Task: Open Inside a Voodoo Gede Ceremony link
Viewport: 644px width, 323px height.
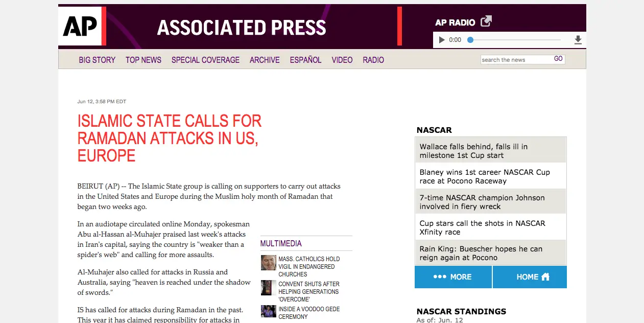Action: pos(309,313)
